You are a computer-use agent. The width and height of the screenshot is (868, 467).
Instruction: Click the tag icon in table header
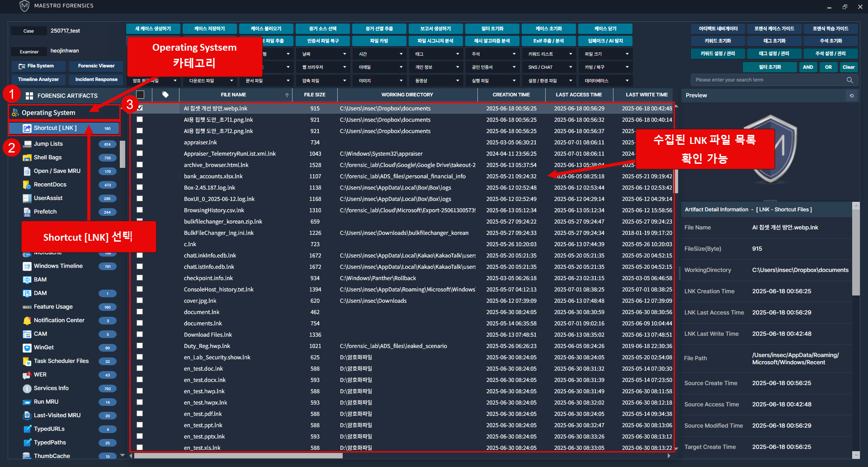(165, 95)
